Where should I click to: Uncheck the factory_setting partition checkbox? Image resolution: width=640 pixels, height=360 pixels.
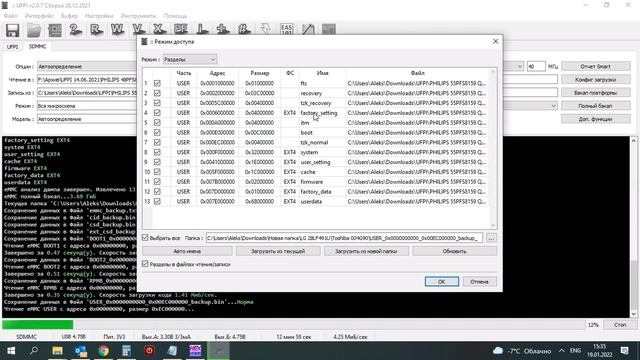[157, 113]
